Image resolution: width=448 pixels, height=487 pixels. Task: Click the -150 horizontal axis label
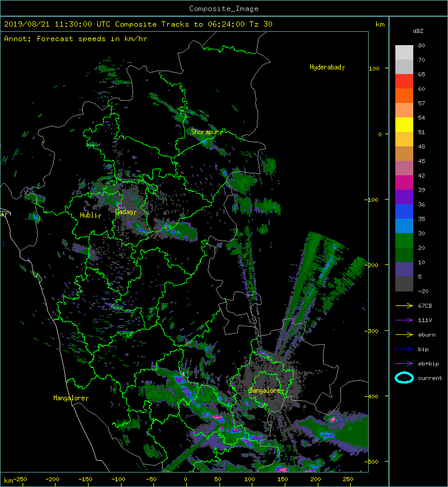(x=85, y=479)
